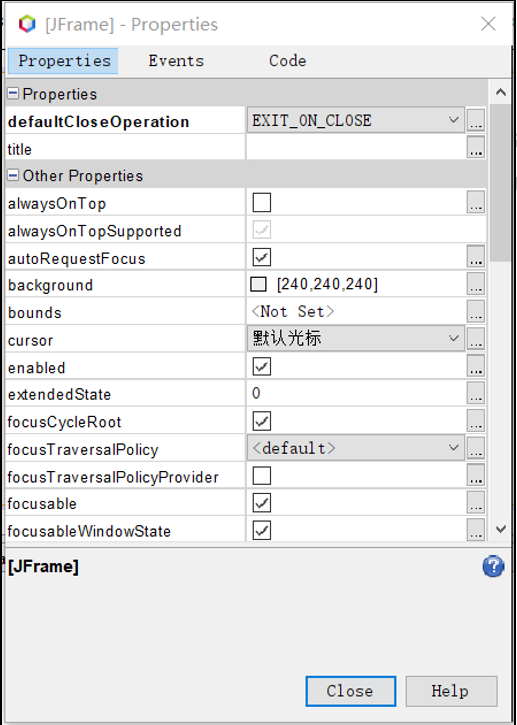Open custom editor for the defaultCloseOperation row
The height and width of the screenshot is (725, 517).
476,121
